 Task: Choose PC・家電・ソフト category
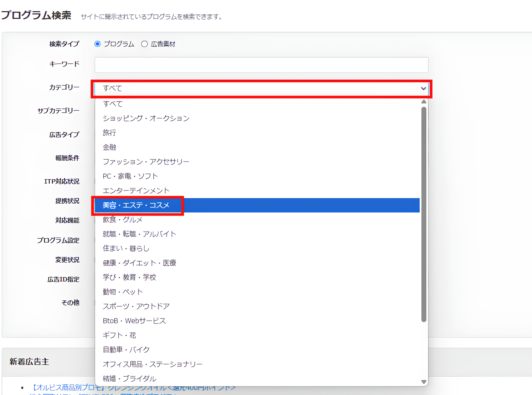(130, 176)
